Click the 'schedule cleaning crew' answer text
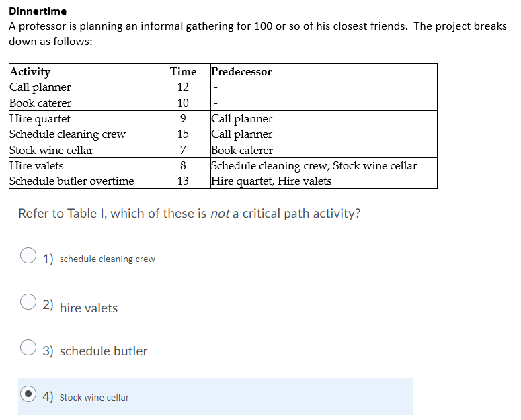Viewport: 521px width, 420px height. 108,259
